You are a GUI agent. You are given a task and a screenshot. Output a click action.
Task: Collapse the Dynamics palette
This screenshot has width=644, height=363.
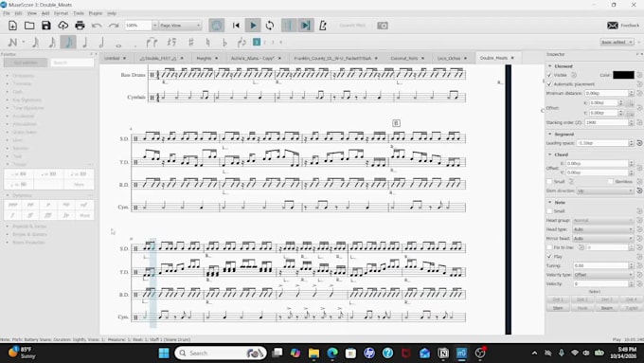click(8, 195)
